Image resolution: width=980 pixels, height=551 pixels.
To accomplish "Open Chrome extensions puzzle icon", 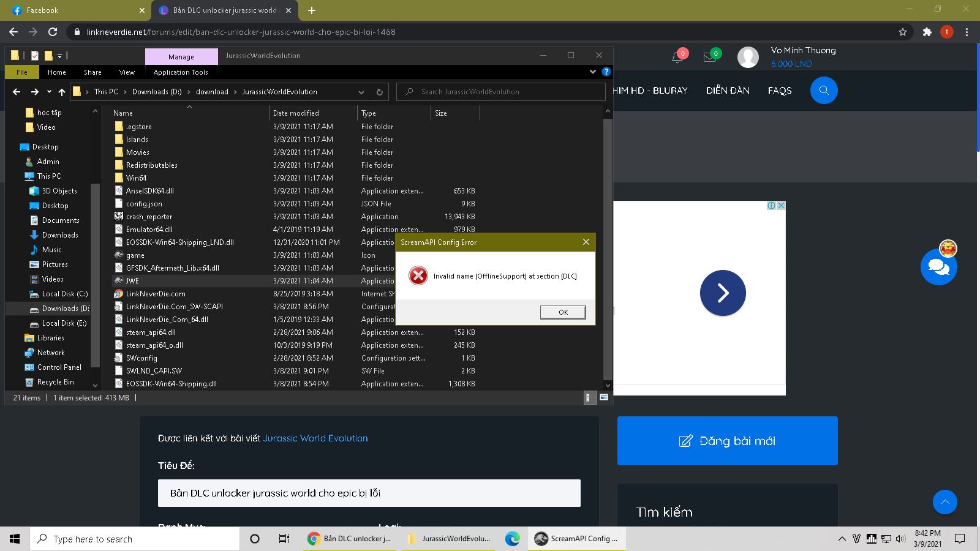I will (927, 32).
